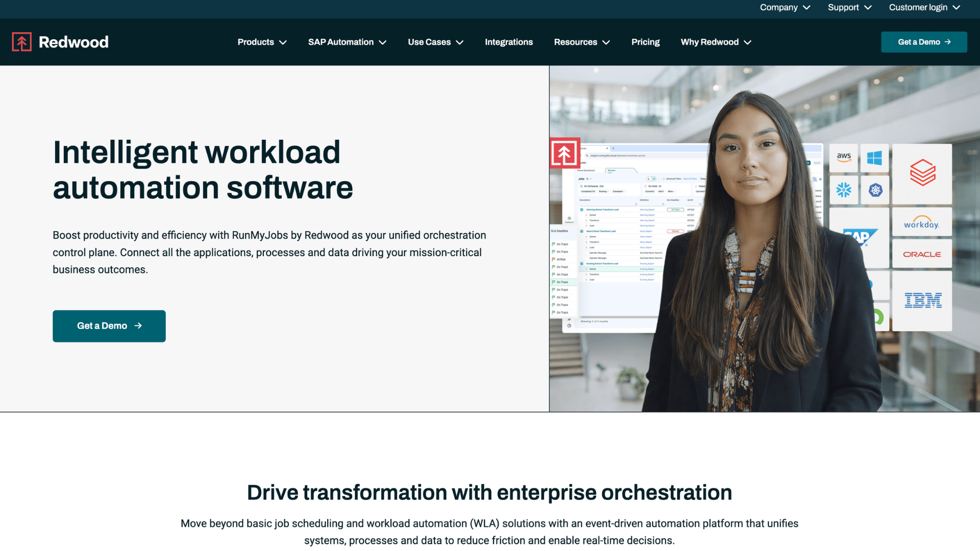Click the chevron next to Use Cases
Image resolution: width=980 pixels, height=551 pixels.
pos(459,42)
